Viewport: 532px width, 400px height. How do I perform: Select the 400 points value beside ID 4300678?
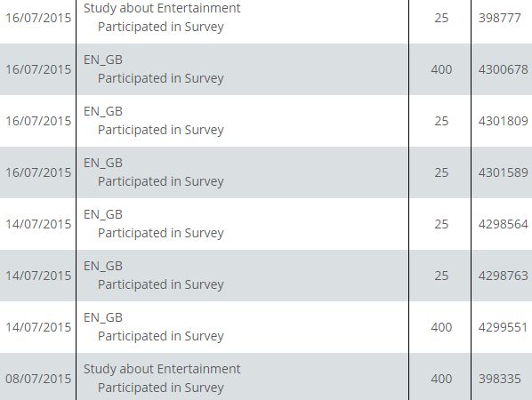point(441,69)
